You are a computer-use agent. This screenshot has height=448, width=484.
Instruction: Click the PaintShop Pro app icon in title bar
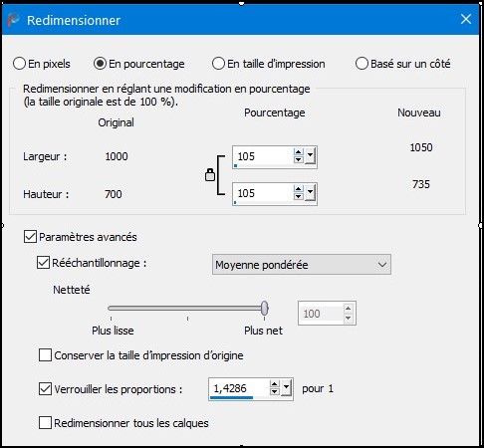pos(13,20)
